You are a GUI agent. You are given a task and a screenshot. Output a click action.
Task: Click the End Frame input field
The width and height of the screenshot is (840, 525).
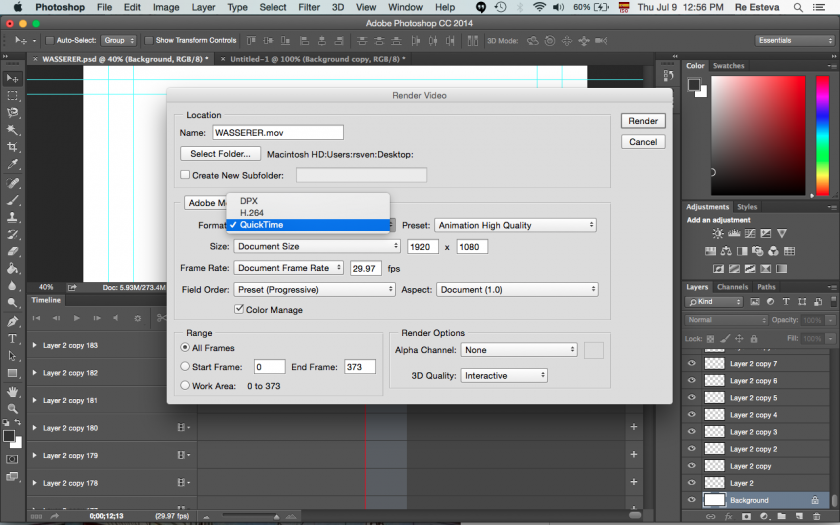coord(359,367)
